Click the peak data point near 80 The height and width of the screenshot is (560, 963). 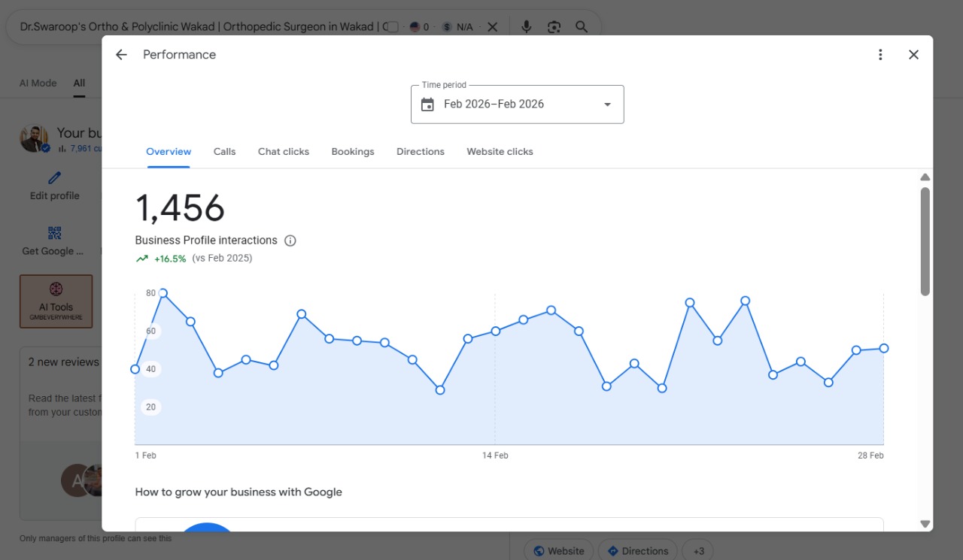coord(163,293)
